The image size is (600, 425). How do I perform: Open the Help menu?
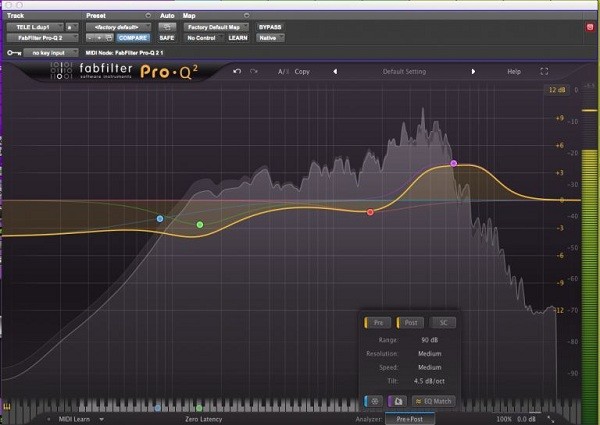514,72
